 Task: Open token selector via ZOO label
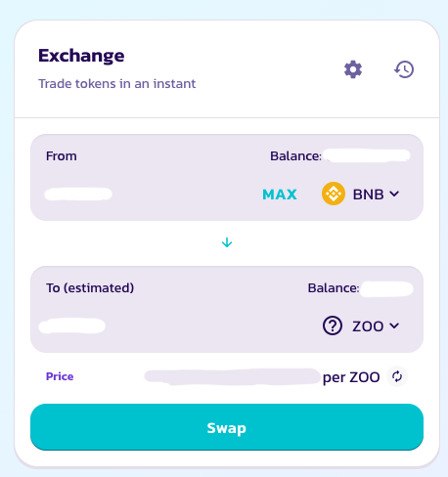pos(368,326)
